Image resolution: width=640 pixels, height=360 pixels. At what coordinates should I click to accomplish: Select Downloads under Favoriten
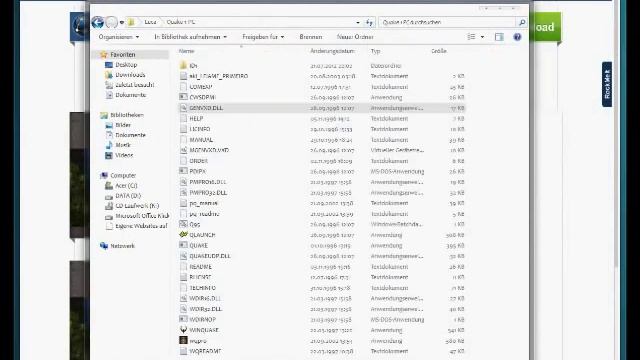pos(130,75)
